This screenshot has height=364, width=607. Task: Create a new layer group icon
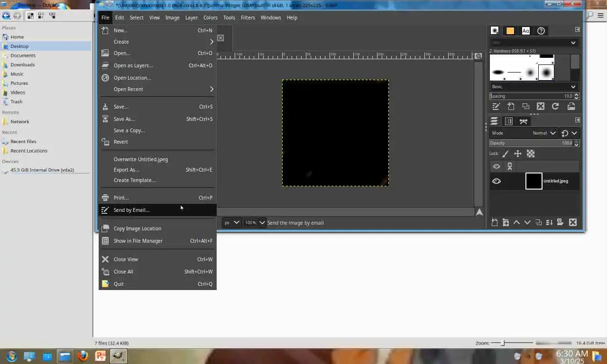506,222
